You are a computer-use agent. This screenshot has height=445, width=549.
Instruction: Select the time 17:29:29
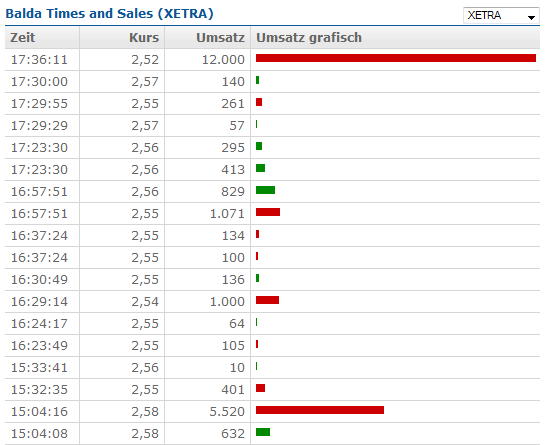(39, 126)
